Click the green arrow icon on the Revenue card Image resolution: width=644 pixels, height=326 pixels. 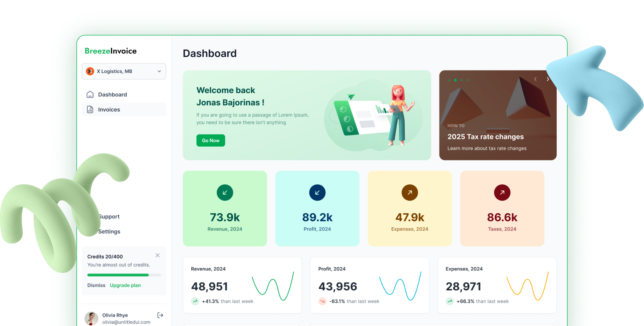click(225, 193)
